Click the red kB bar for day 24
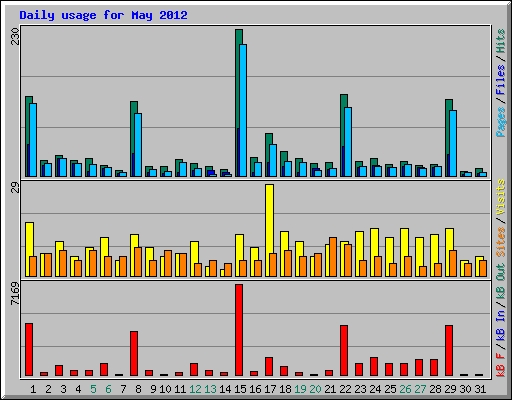Image resolution: width=512 pixels, height=400 pixels. click(374, 367)
